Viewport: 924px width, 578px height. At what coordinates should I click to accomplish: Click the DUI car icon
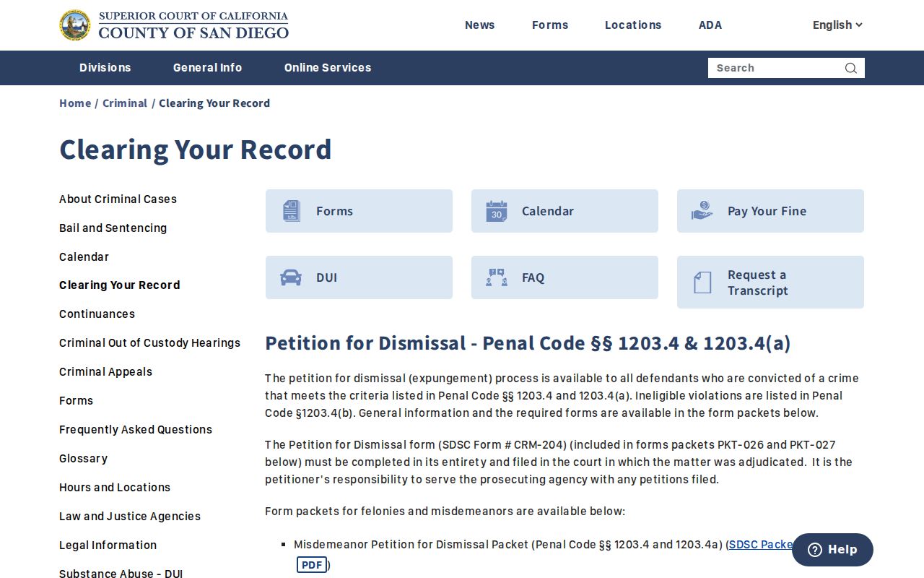tap(291, 277)
